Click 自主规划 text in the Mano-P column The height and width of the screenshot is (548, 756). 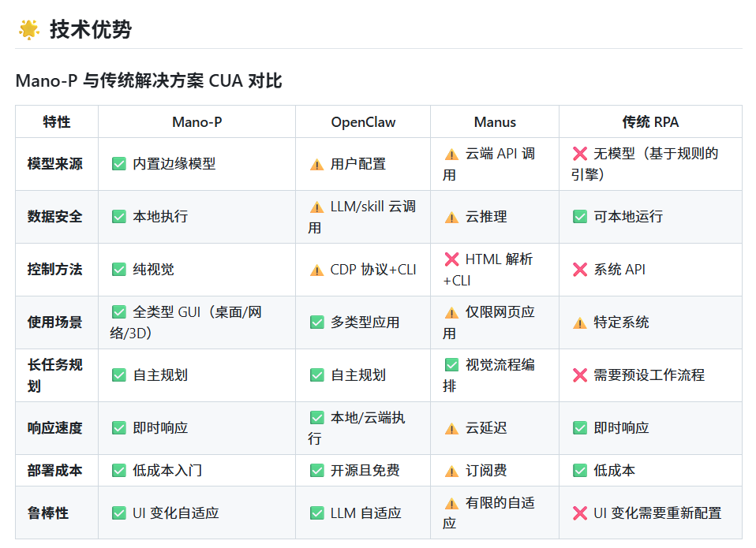(x=160, y=375)
